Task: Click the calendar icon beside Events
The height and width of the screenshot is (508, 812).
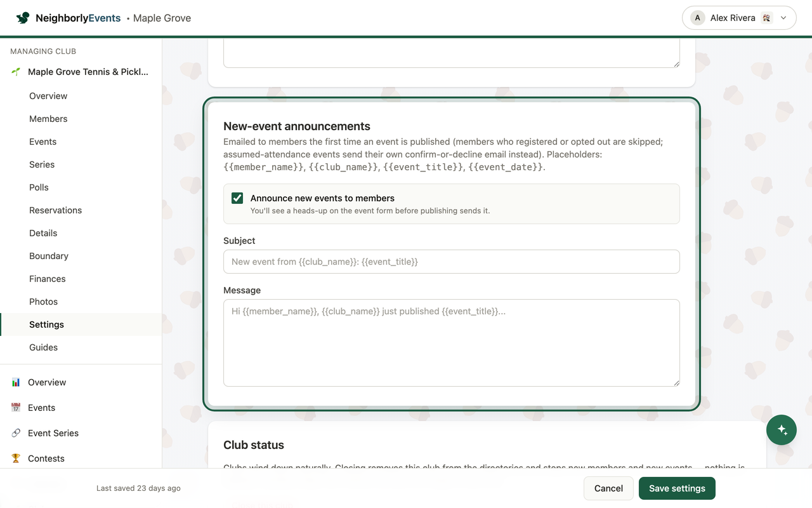Action: pos(16,408)
